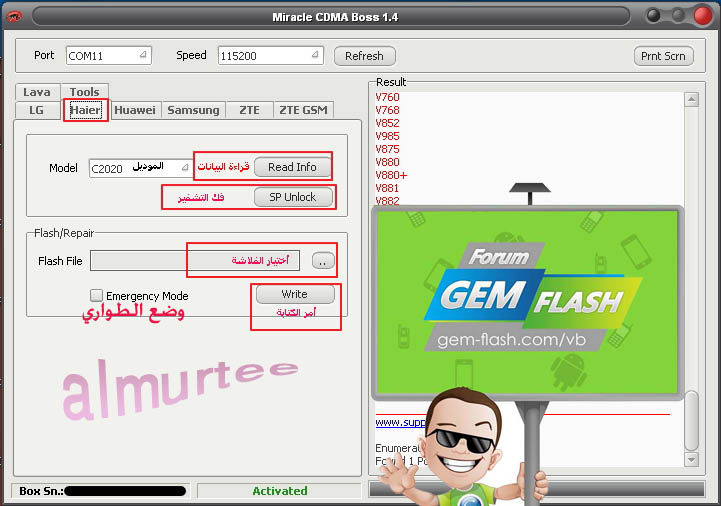This screenshot has width=721, height=506.
Task: Click the Result scrollbar thumb
Action: [691, 421]
